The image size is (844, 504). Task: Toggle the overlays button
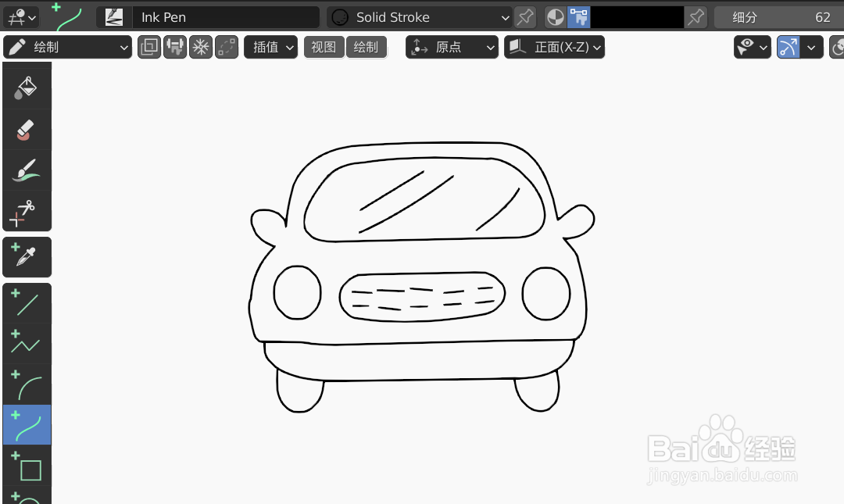coord(837,48)
